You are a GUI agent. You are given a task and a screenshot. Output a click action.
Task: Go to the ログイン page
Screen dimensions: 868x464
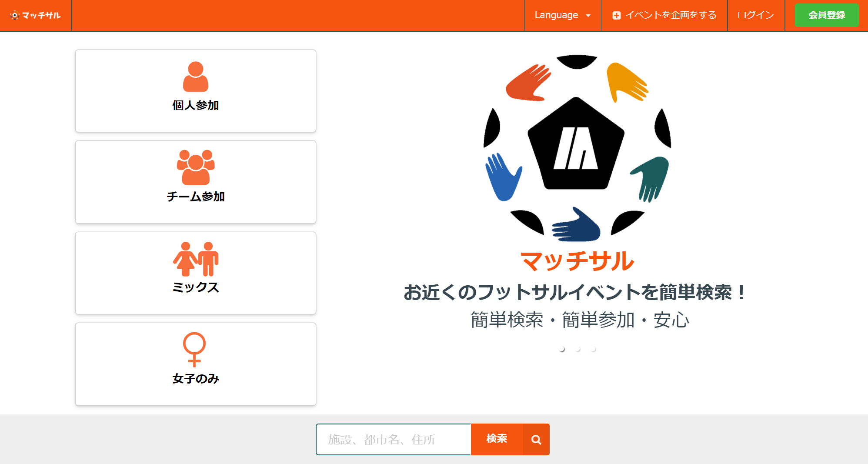click(756, 15)
